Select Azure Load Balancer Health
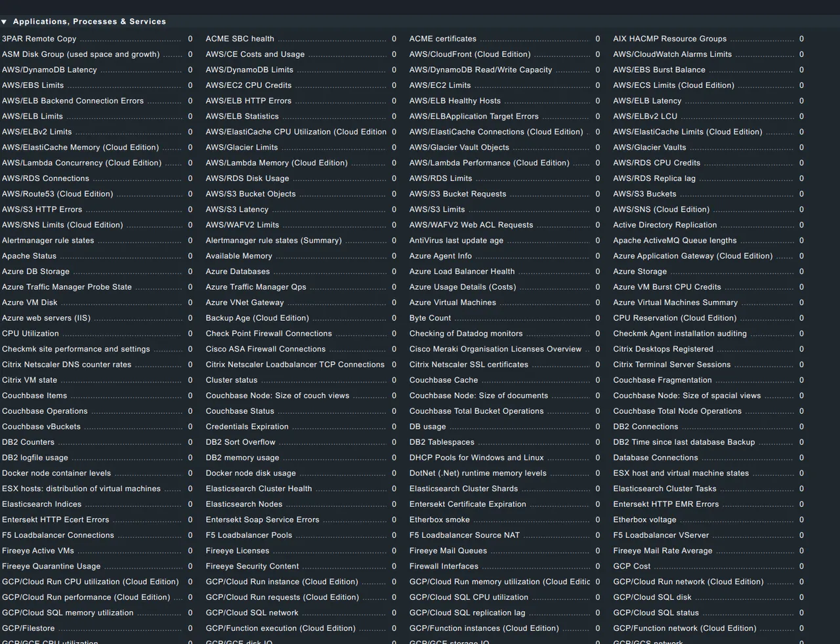840x644 pixels. (462, 272)
